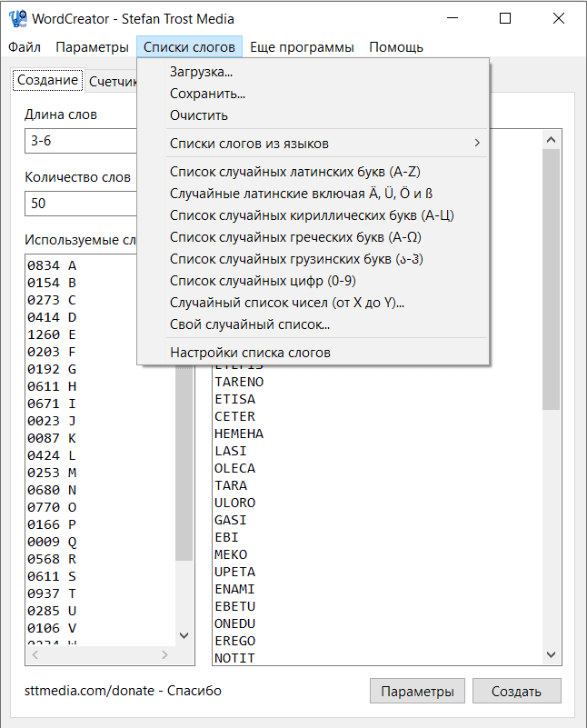The width and height of the screenshot is (587, 728).
Task: Expand Списки слогов из языков submenu
Action: [x=313, y=144]
